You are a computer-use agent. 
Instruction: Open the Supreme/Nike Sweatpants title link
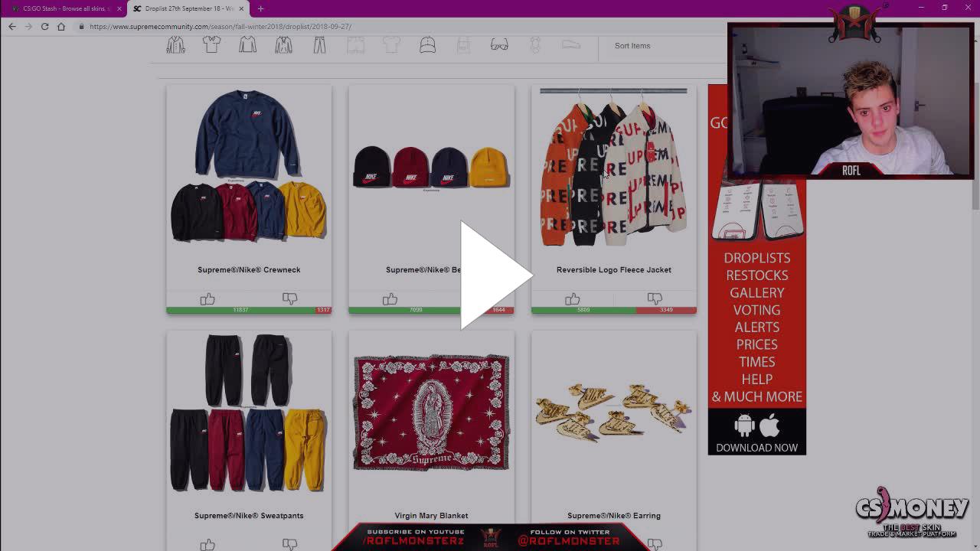(249, 515)
